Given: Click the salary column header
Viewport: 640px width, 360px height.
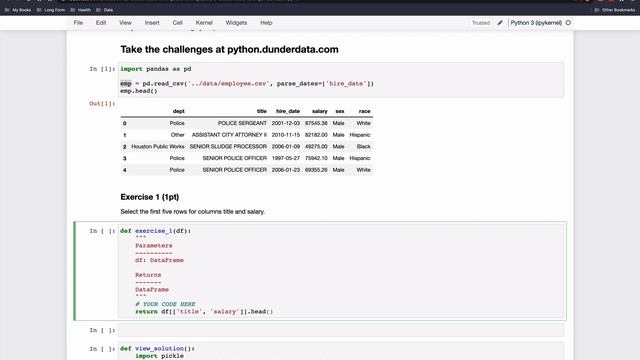Looking at the screenshot, I should click(x=320, y=111).
